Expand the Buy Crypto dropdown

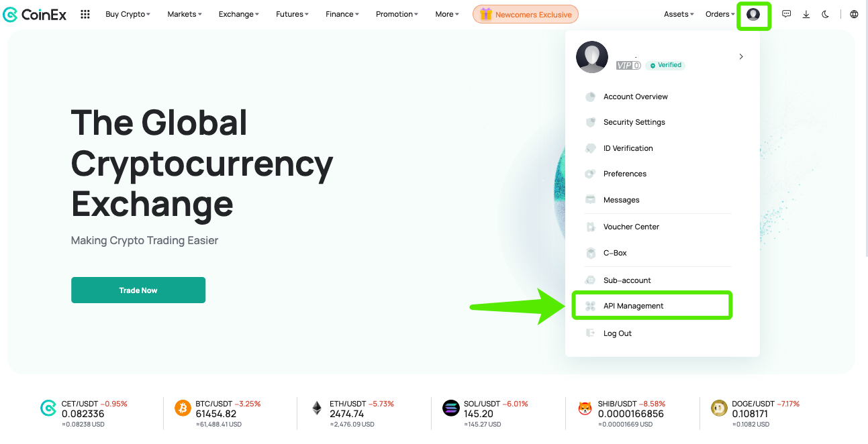128,14
